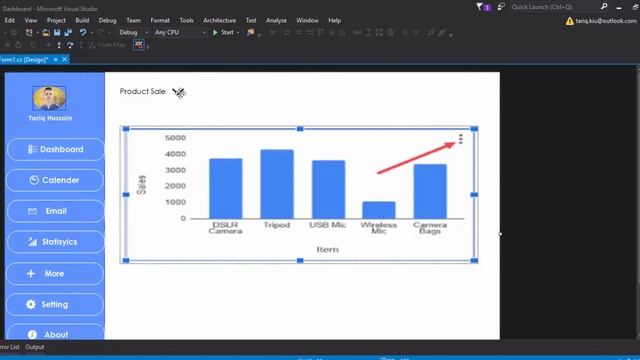Open the Format menu
The height and width of the screenshot is (360, 640).
(x=160, y=20)
